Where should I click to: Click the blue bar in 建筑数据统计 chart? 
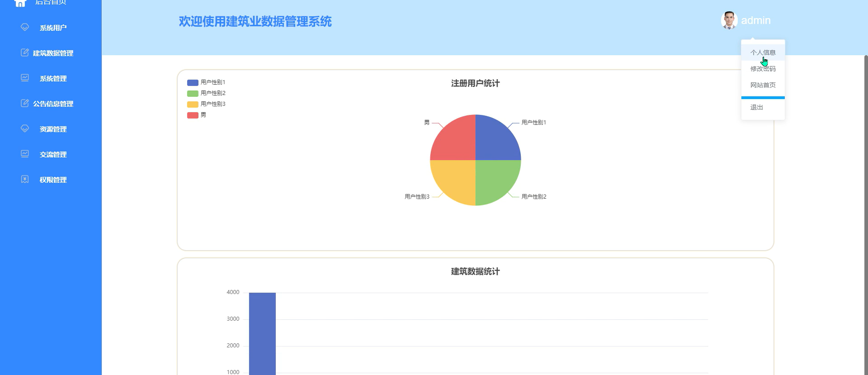pos(262,333)
